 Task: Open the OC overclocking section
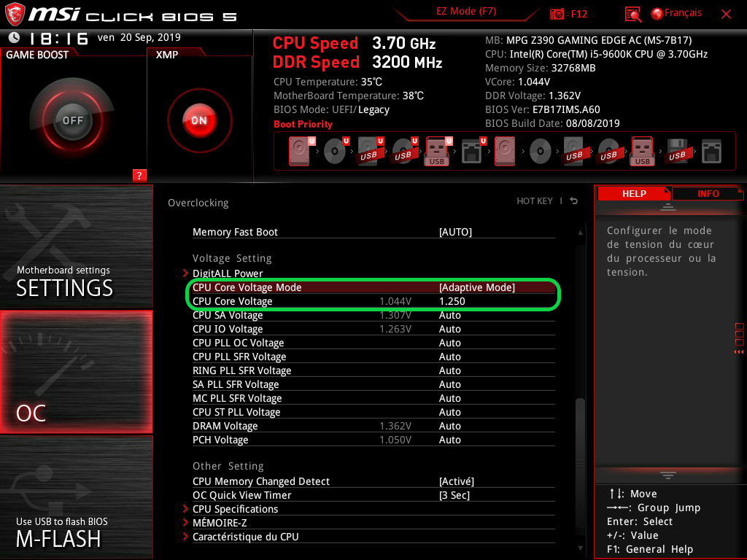pyautogui.click(x=76, y=372)
